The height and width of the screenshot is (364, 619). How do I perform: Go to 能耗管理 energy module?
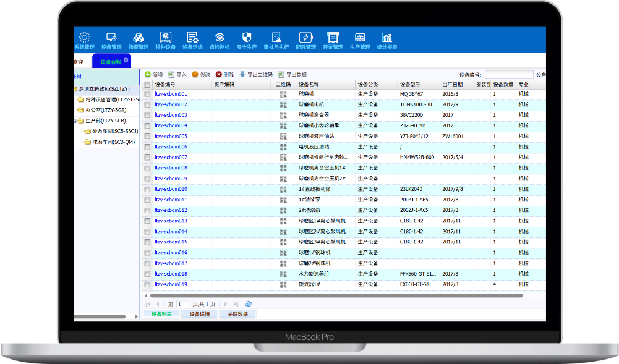pos(305,40)
